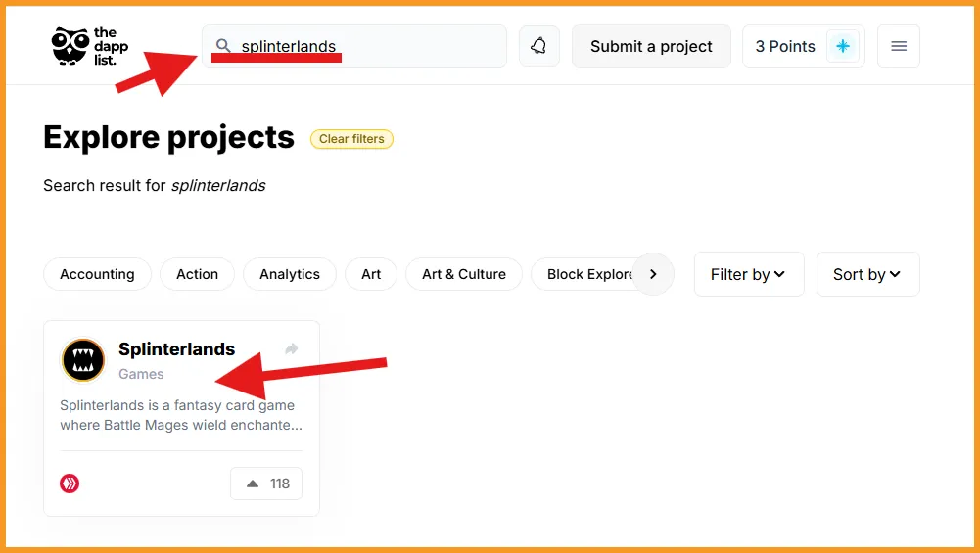Share the Splinterlands project card
The image size is (980, 553).
tap(291, 348)
